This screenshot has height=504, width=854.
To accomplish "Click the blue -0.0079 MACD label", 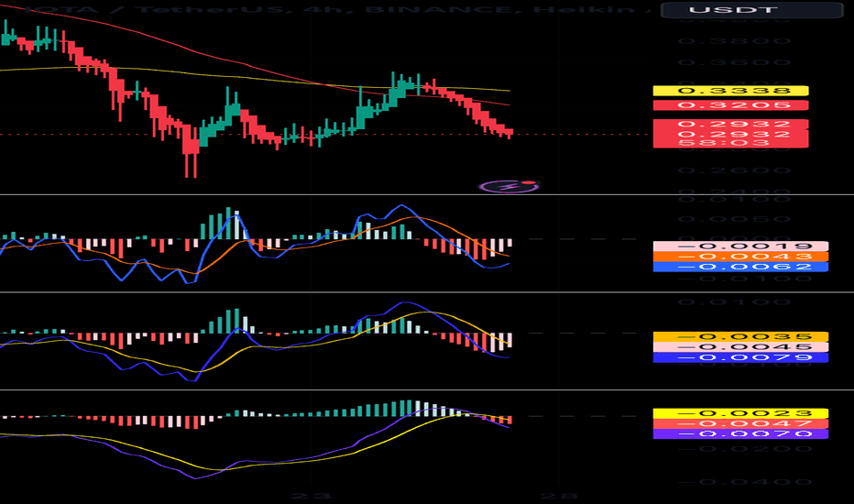I will 740,357.
